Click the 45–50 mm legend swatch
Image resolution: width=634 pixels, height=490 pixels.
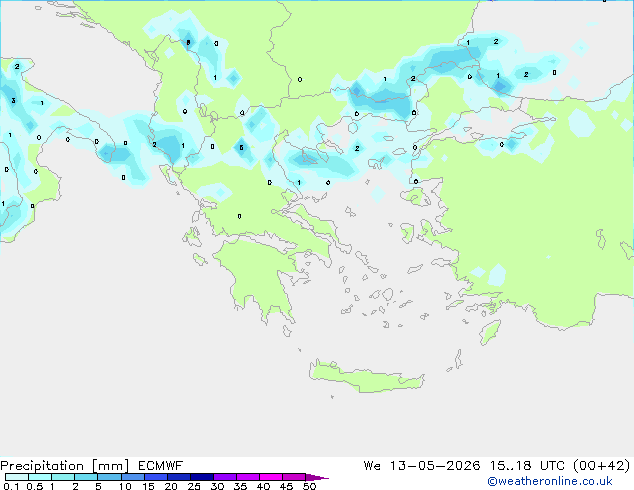coord(294,477)
